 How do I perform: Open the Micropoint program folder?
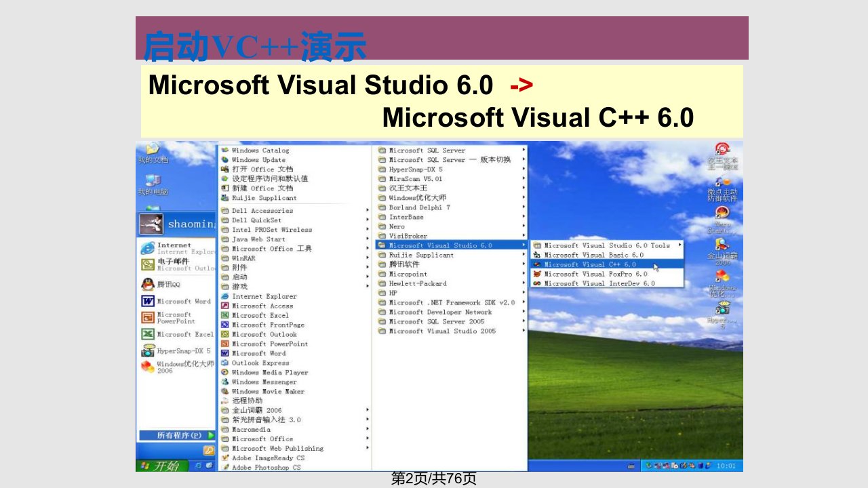click(452, 274)
